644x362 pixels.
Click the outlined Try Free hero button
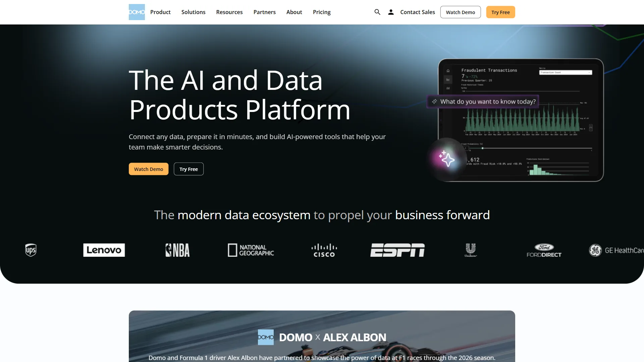pyautogui.click(x=189, y=169)
